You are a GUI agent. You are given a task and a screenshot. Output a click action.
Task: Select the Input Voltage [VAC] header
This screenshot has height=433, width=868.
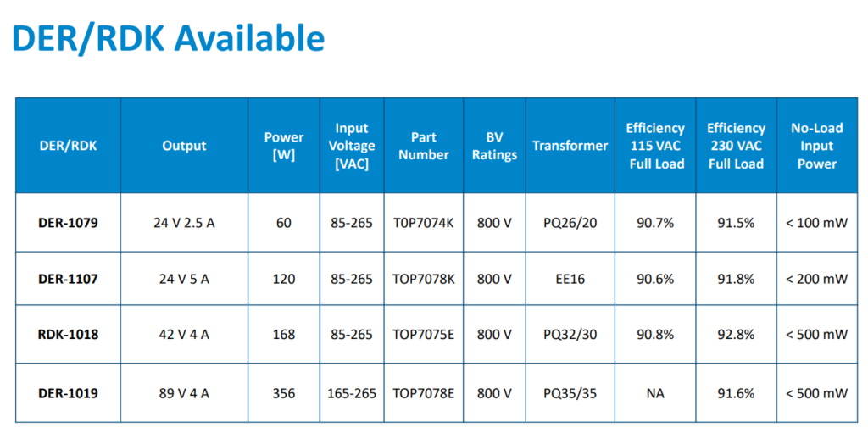[x=352, y=146]
